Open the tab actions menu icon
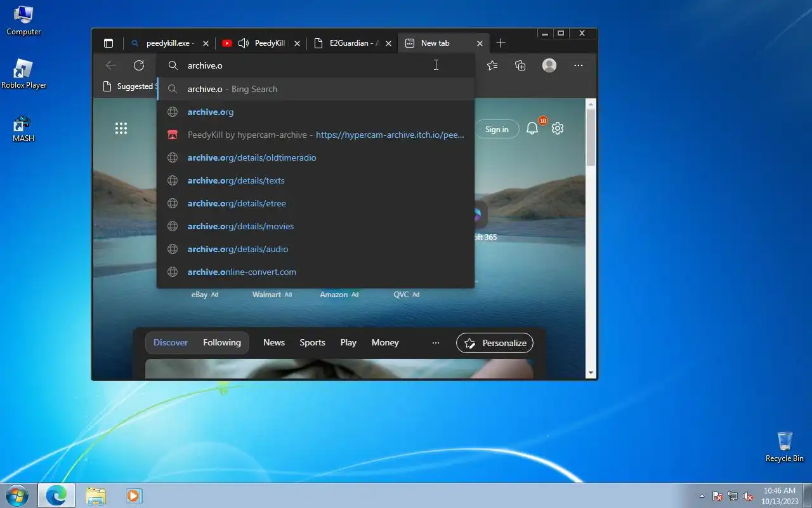The height and width of the screenshot is (508, 812). click(x=108, y=43)
